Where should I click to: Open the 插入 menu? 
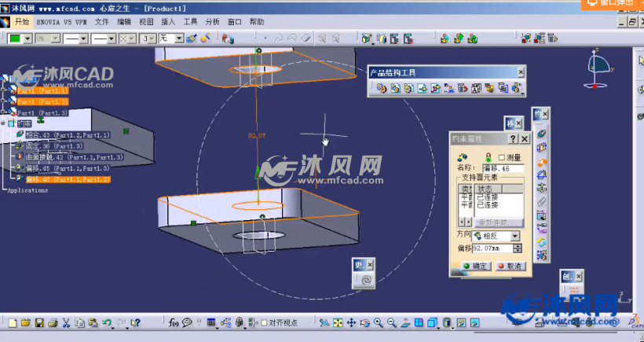point(168,22)
